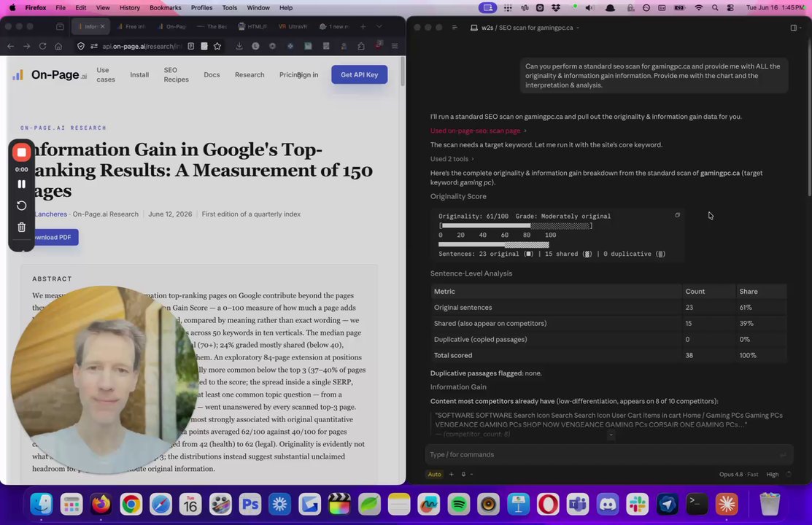Viewport: 812px width, 525px height.
Task: Open the Bookmarks menu
Action: [x=165, y=8]
